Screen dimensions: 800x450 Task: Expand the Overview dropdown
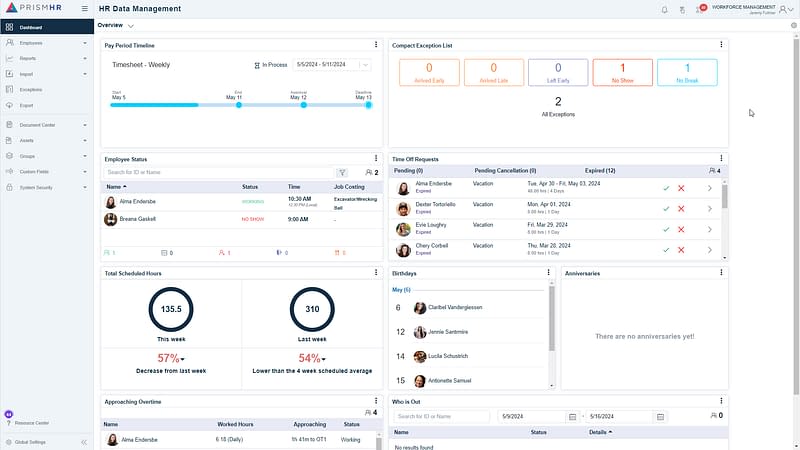click(x=131, y=25)
